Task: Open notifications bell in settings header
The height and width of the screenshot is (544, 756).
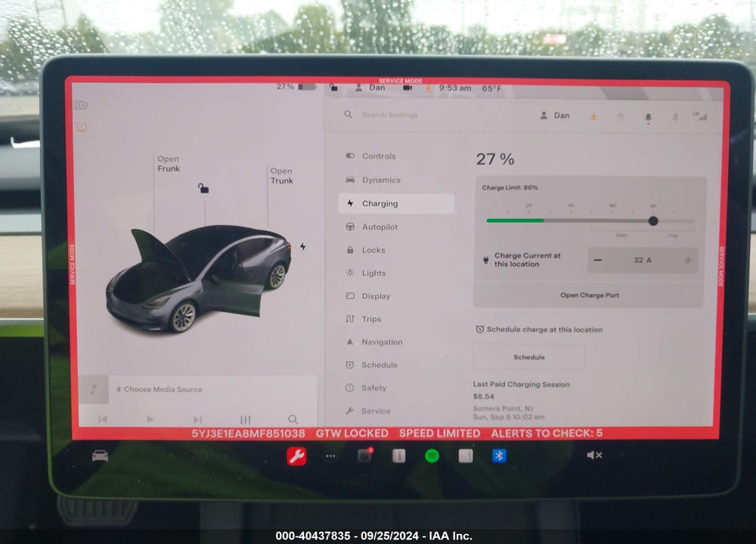Action: pos(648,117)
